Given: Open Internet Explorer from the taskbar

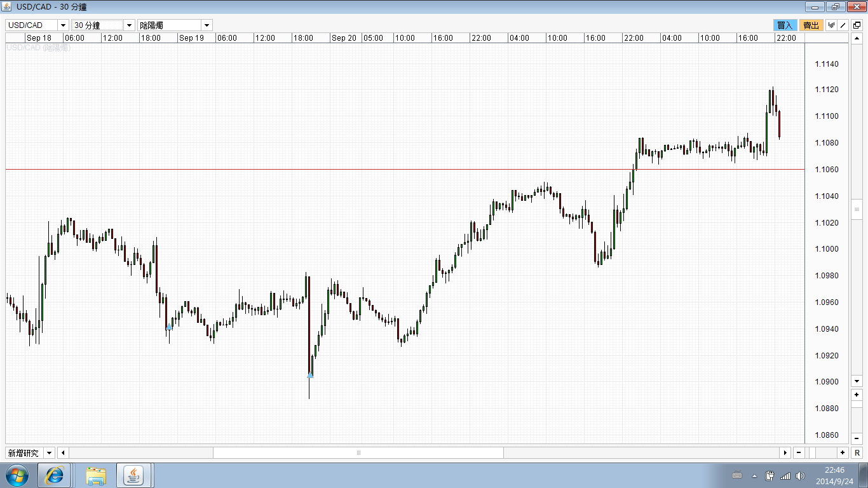Looking at the screenshot, I should [x=54, y=475].
